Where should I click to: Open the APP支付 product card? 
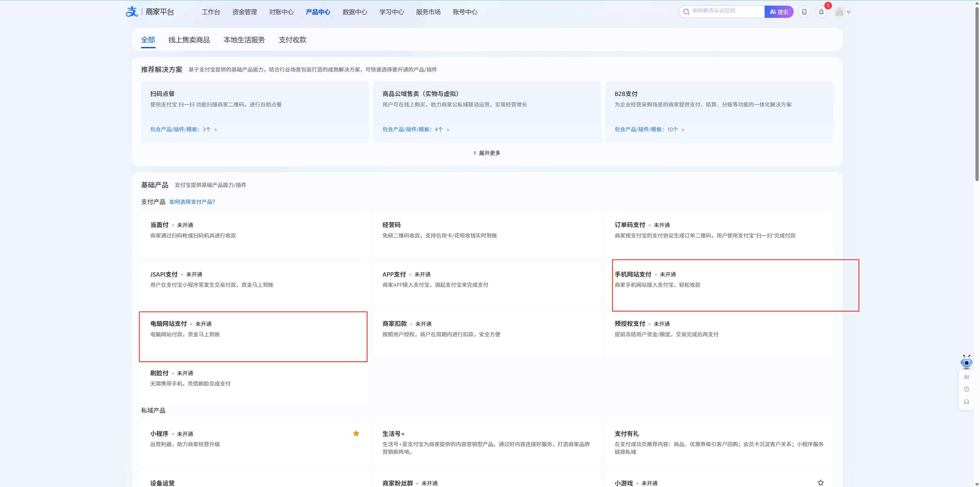487,284
